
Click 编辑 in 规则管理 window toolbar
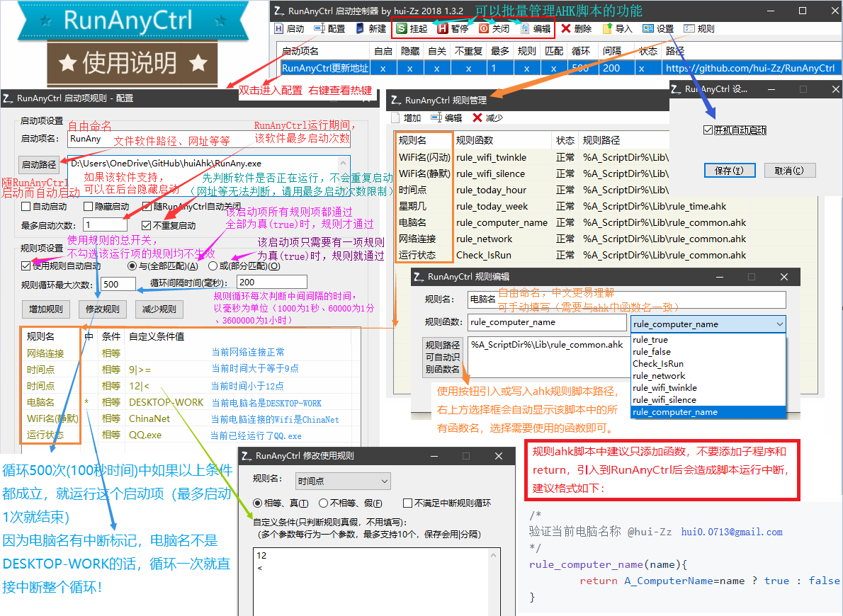pos(447,118)
